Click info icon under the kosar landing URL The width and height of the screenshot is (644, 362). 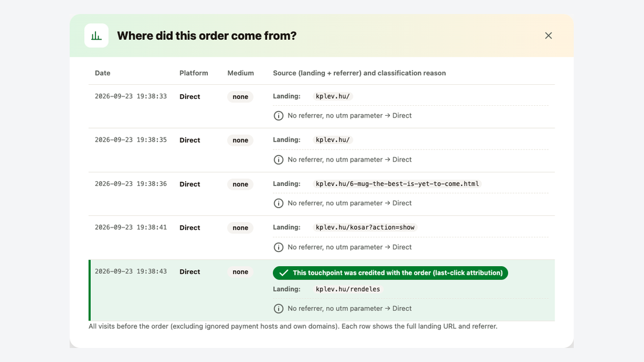279,247
